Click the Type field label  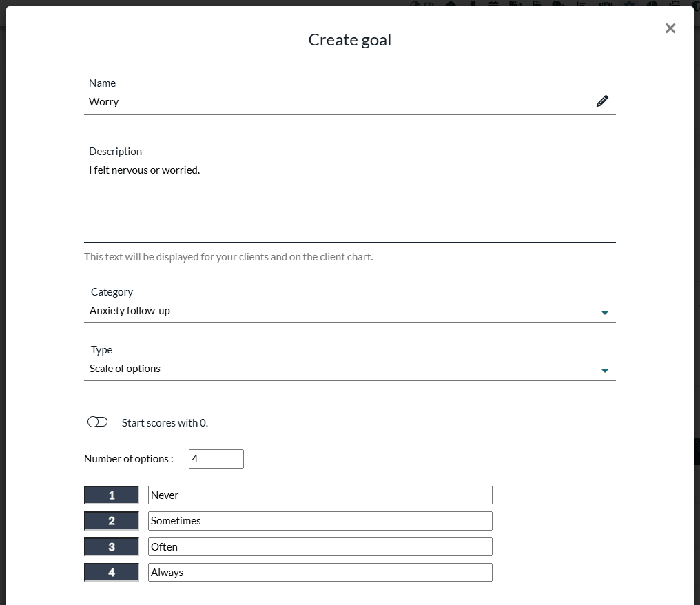click(101, 350)
